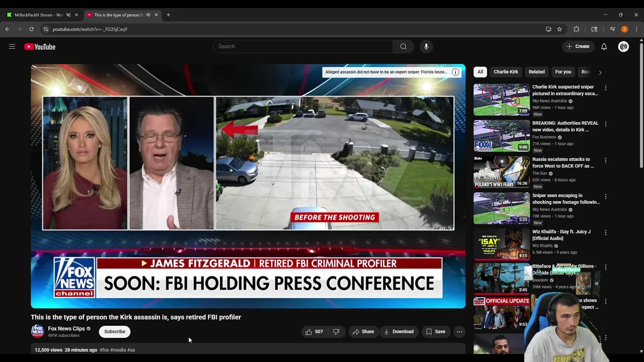This screenshot has width=644, height=362.
Task: Open options for Sniper seen escaping video
Action: coord(606,197)
